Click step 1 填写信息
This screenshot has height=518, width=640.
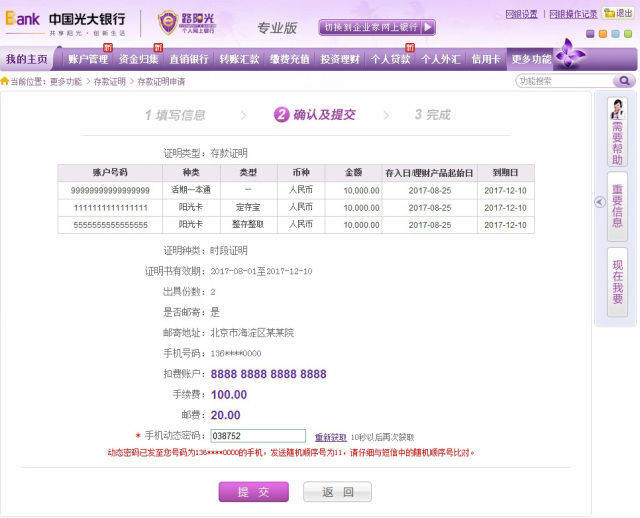click(x=175, y=115)
